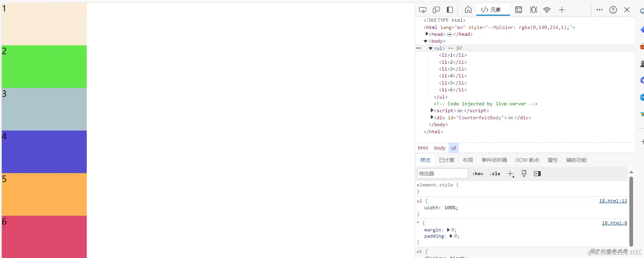644x258 pixels.
Task: Expand the head node
Action: click(427, 34)
